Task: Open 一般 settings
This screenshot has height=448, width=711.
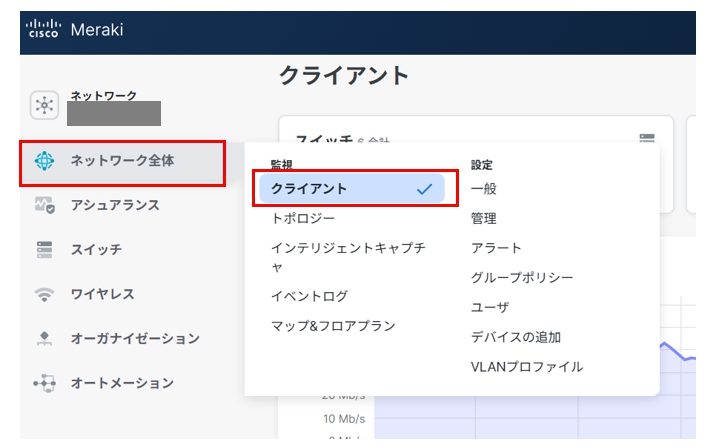Action: (484, 189)
